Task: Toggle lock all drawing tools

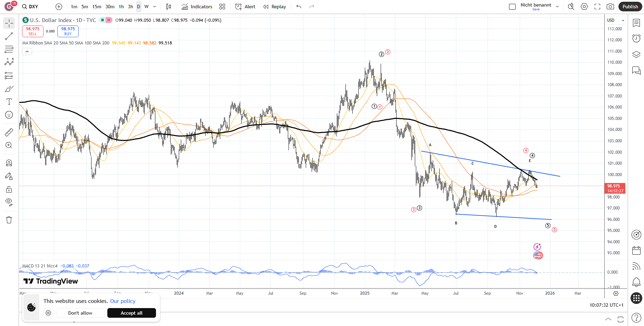Action: tap(9, 189)
